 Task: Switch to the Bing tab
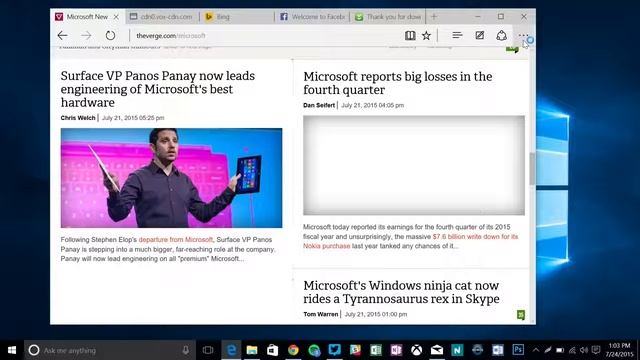(237, 17)
